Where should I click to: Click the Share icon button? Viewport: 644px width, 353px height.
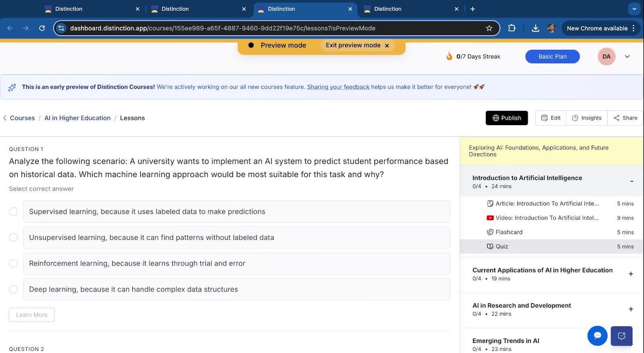coord(625,118)
